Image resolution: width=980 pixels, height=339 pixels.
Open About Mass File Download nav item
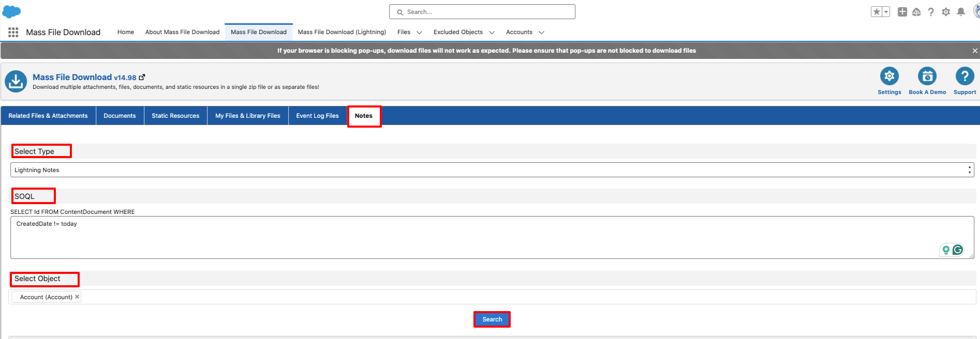[x=182, y=32]
